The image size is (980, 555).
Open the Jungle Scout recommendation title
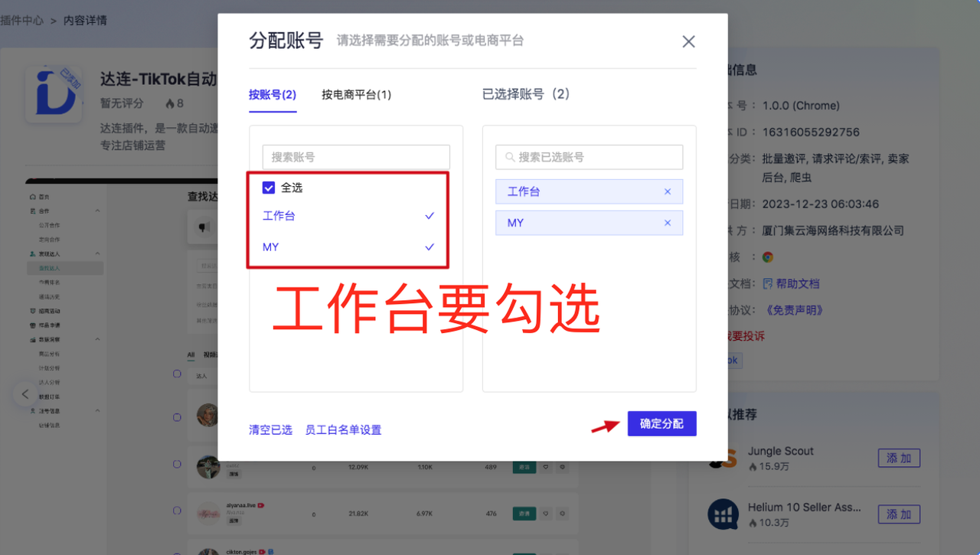pos(781,451)
